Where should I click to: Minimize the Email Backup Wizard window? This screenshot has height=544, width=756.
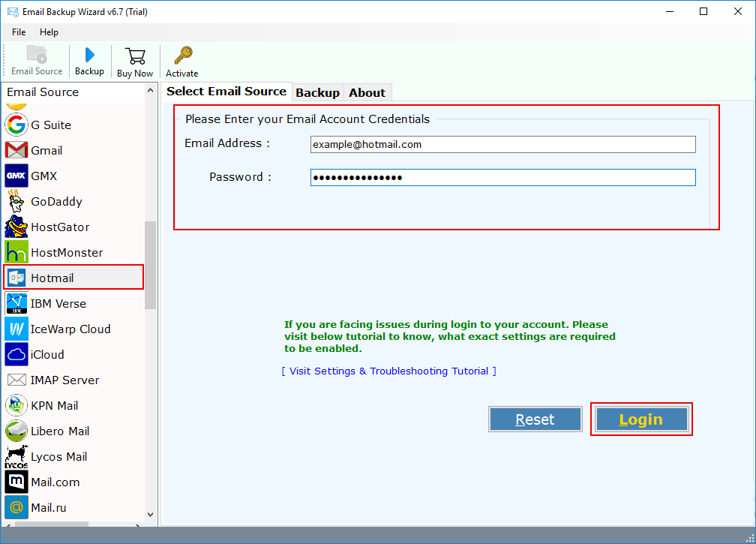coord(670,11)
